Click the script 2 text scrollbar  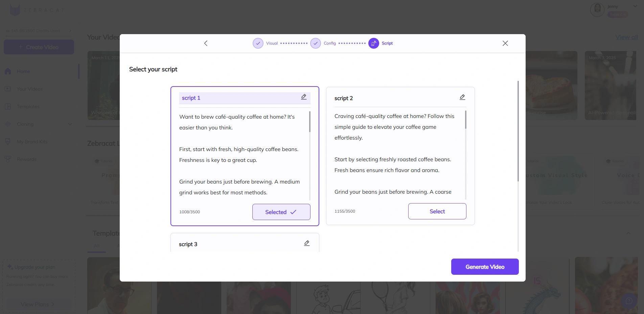465,120
